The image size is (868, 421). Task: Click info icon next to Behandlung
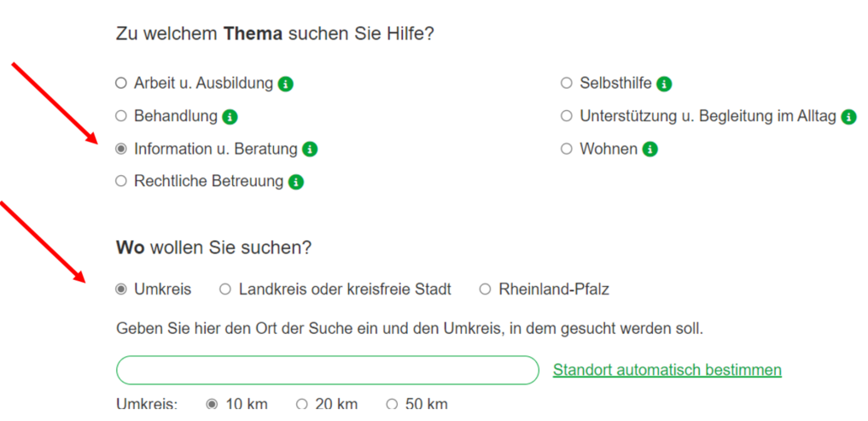[230, 117]
